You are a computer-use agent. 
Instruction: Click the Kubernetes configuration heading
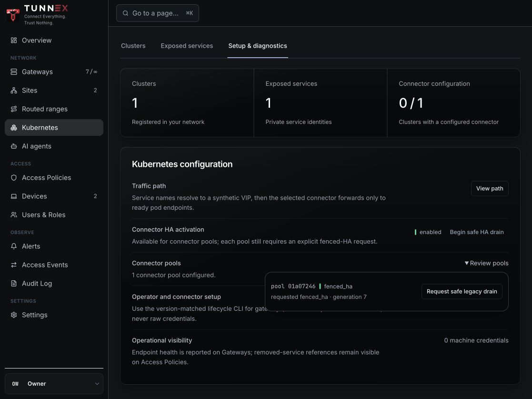tap(182, 164)
